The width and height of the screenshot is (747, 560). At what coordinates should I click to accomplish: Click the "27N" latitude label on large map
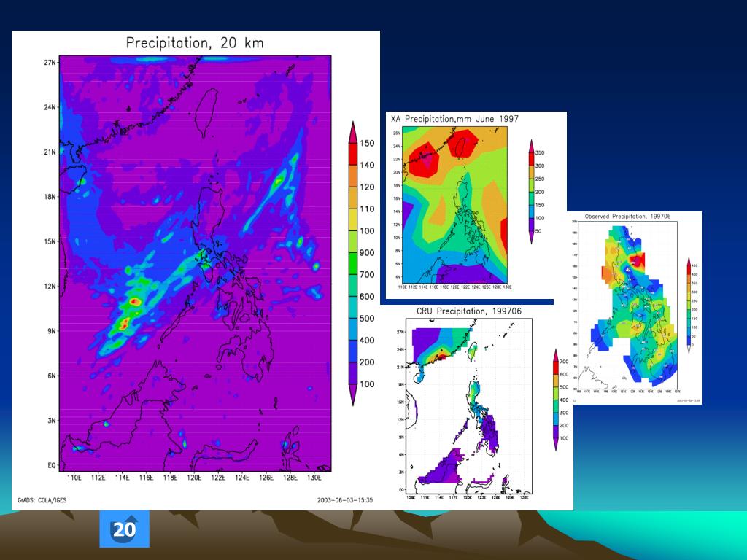pos(49,63)
